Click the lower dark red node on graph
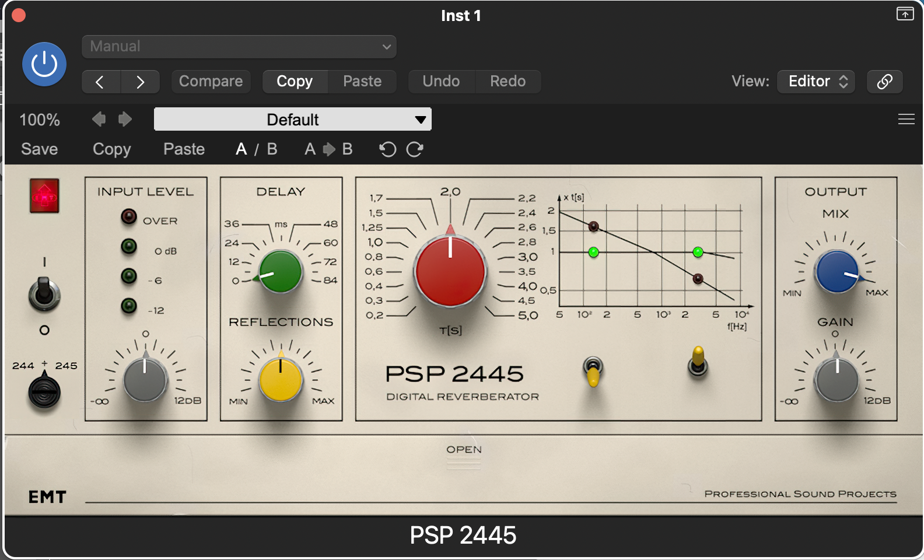Viewport: 924px width, 560px height. click(x=698, y=279)
